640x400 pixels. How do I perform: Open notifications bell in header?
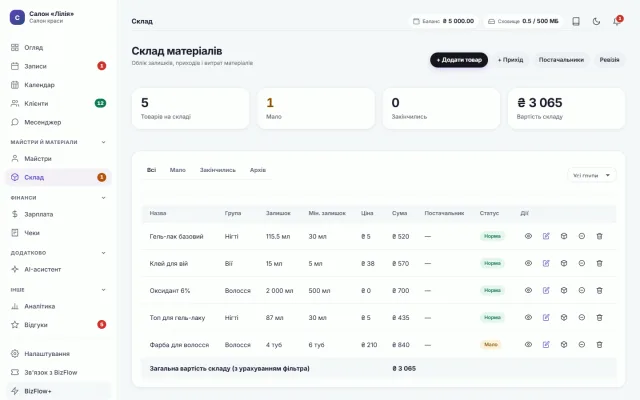pos(617,21)
